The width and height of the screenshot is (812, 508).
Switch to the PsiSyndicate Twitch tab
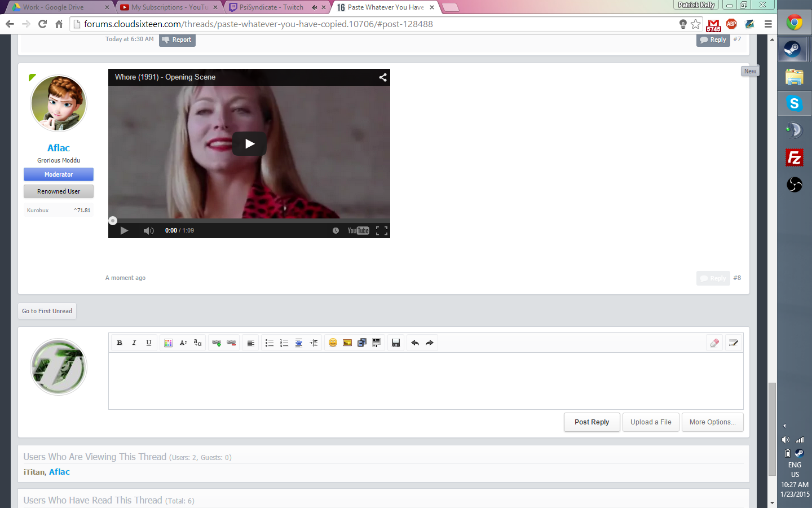(x=276, y=7)
